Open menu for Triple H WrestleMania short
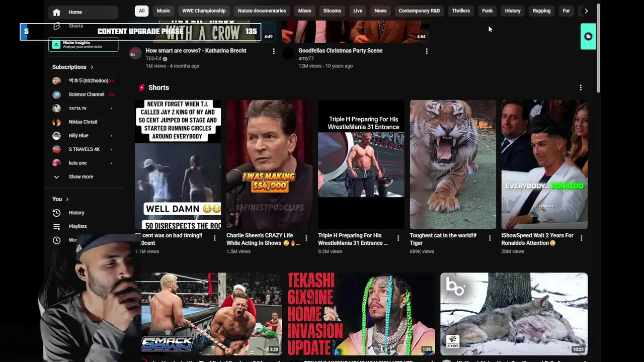Image resolution: width=644 pixels, height=362 pixels. [398, 238]
